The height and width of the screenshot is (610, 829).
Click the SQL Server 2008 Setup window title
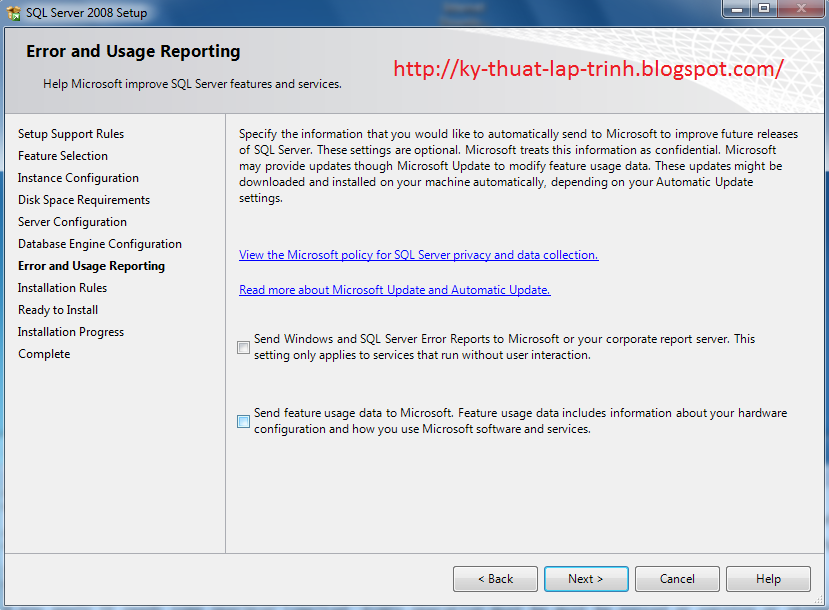(x=87, y=13)
